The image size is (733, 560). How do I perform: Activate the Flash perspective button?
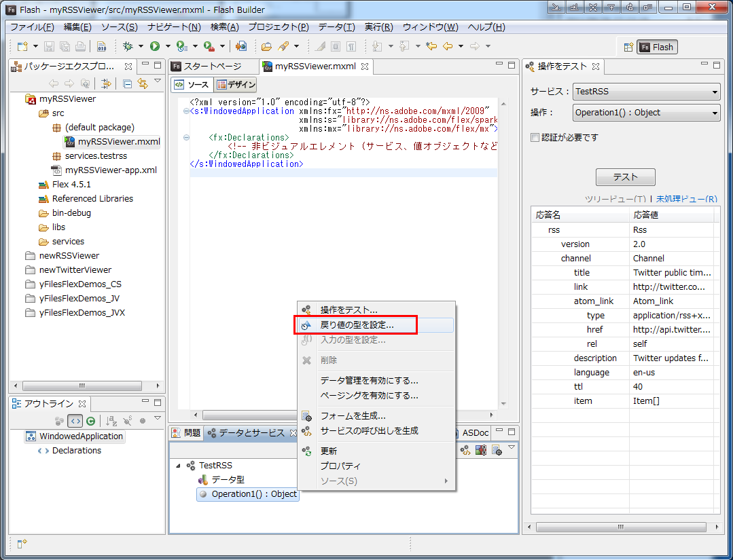click(x=658, y=47)
